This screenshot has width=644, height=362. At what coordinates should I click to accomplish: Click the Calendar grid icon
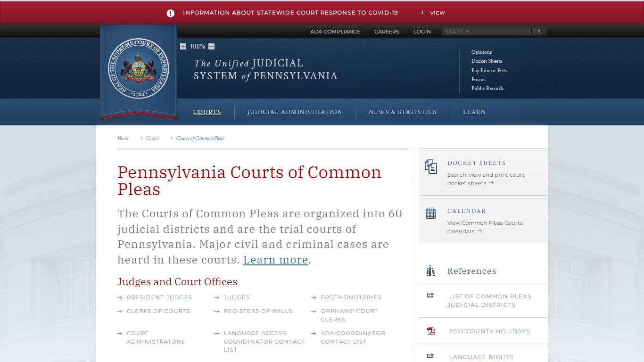click(x=431, y=213)
